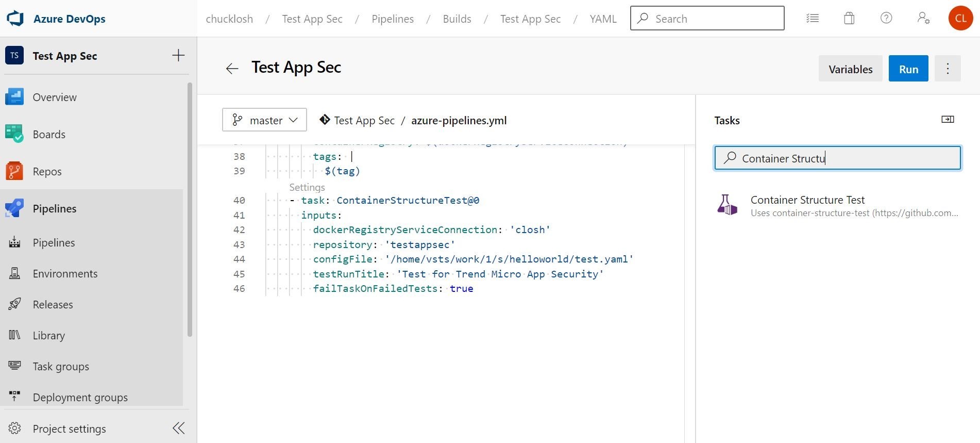Open Project settings
This screenshot has height=443, width=980.
[69, 429]
